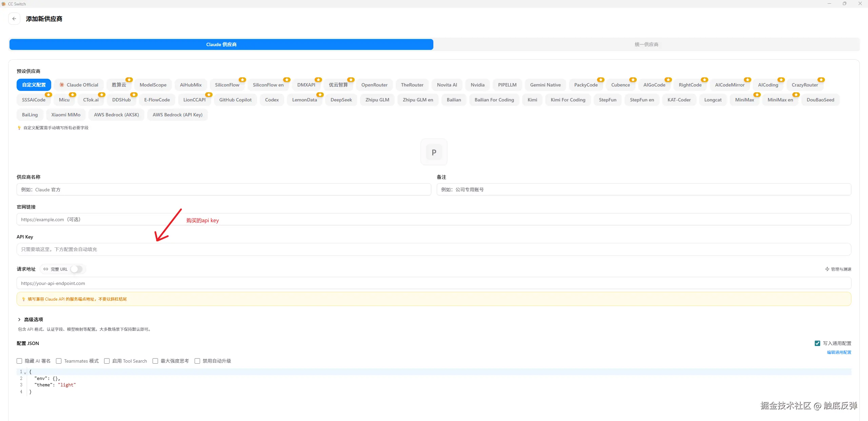Open 管理与测速 endpoint manager
The height and width of the screenshot is (421, 868).
point(838,269)
